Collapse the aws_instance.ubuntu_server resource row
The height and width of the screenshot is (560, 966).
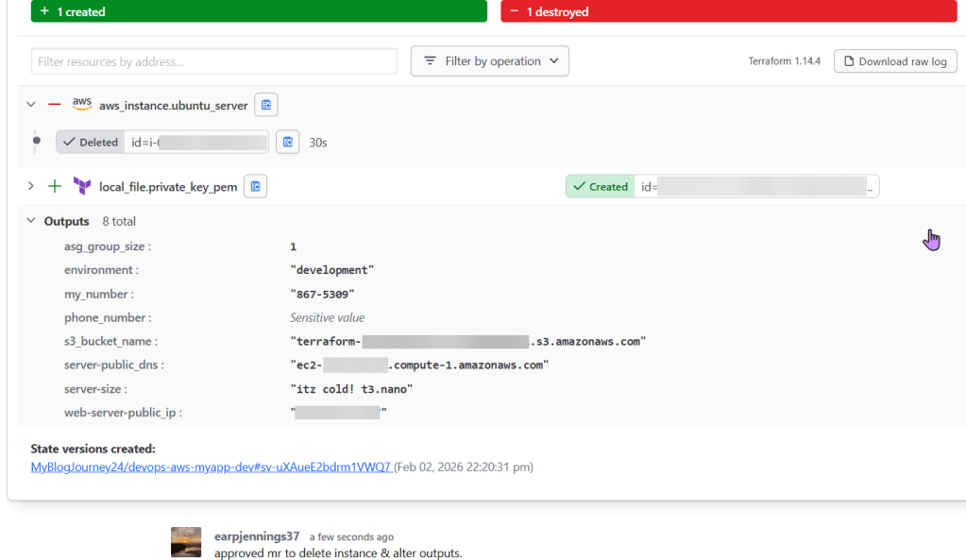point(31,105)
